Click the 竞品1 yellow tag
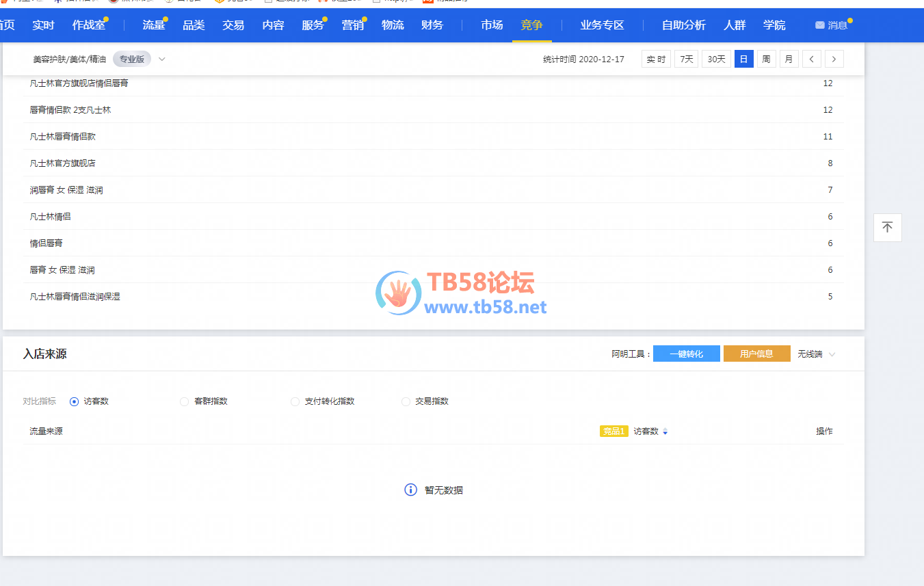 click(x=614, y=431)
